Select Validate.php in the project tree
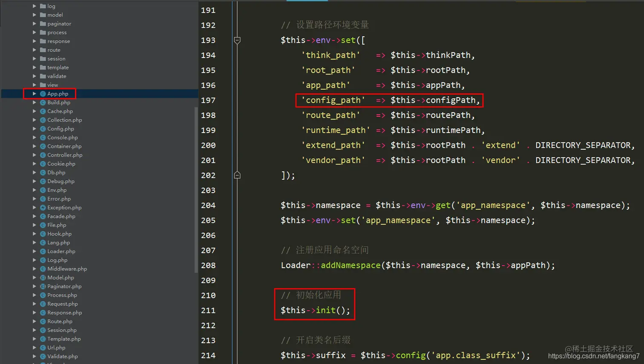This screenshot has width=644, height=364. coord(63,356)
